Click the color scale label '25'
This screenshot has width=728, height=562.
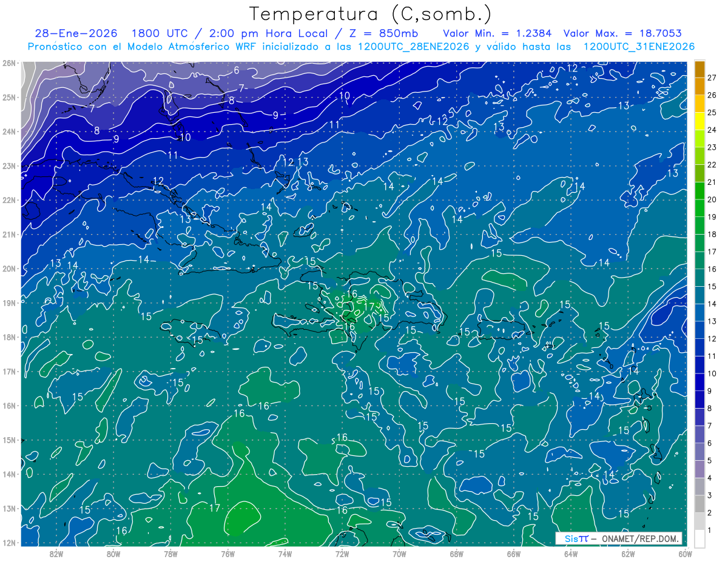pyautogui.click(x=712, y=112)
